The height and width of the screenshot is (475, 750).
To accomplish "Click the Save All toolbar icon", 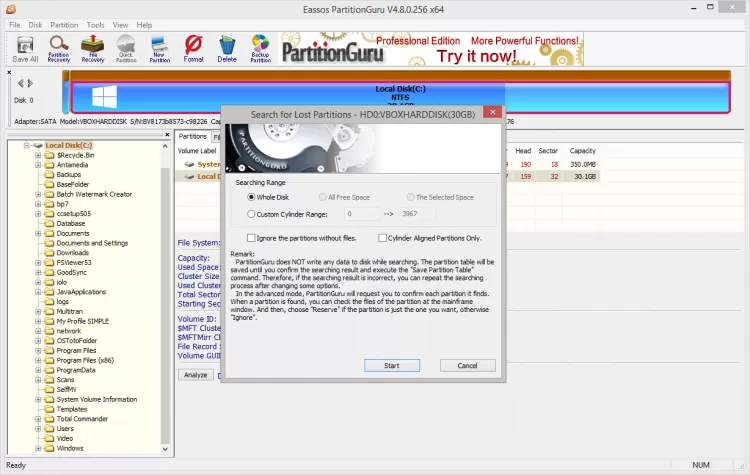I will [x=25, y=50].
